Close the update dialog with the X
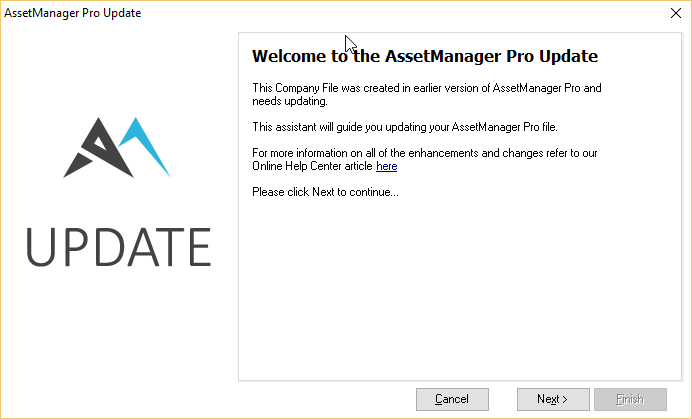692x419 pixels. tap(676, 13)
